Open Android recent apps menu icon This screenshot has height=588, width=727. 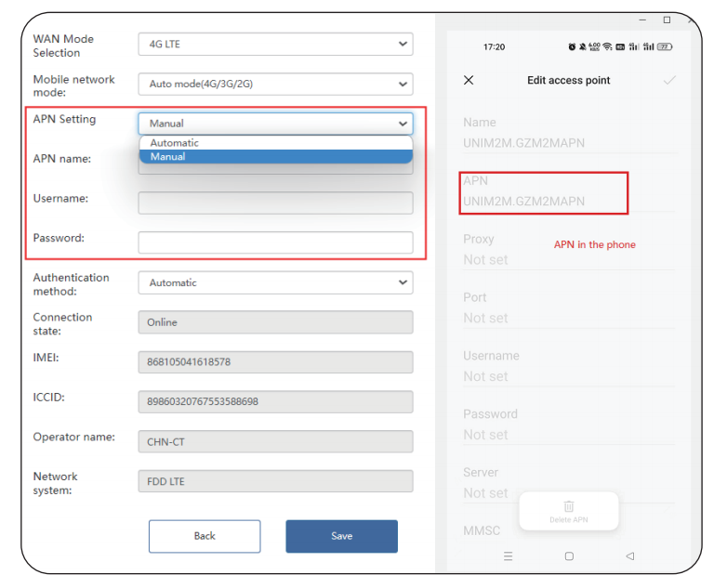[508, 556]
